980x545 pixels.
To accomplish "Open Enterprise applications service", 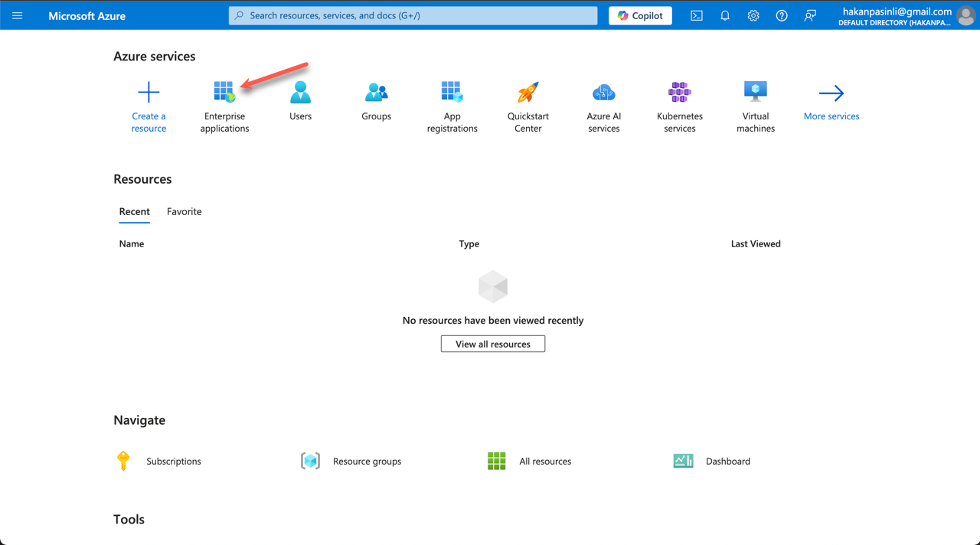I will coord(224,103).
